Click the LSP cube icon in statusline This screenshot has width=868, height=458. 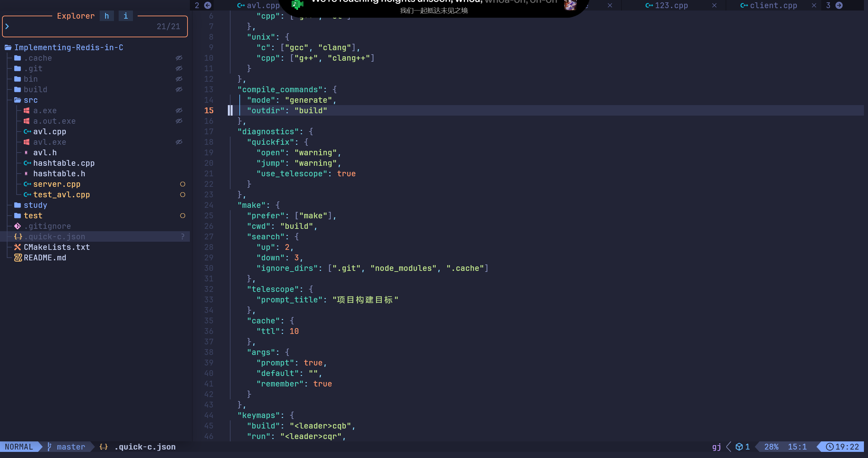click(739, 446)
